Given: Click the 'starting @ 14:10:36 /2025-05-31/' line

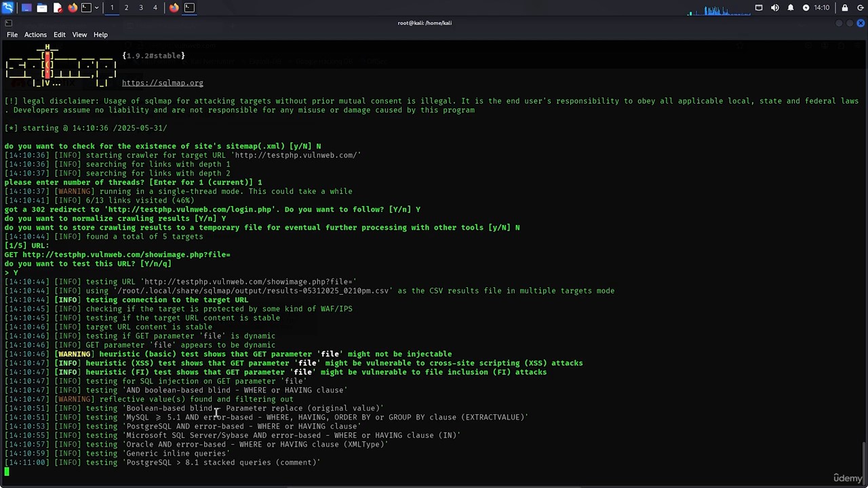Looking at the screenshot, I should pos(85,128).
